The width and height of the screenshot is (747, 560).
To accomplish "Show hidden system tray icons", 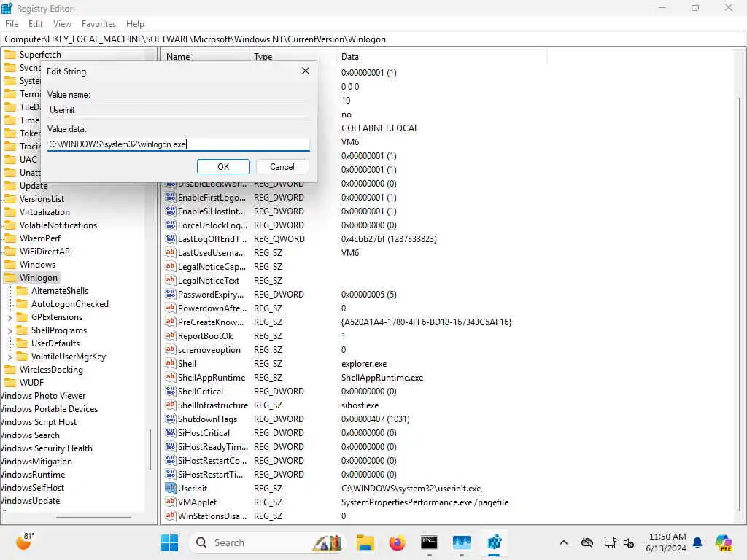I will pos(564,542).
